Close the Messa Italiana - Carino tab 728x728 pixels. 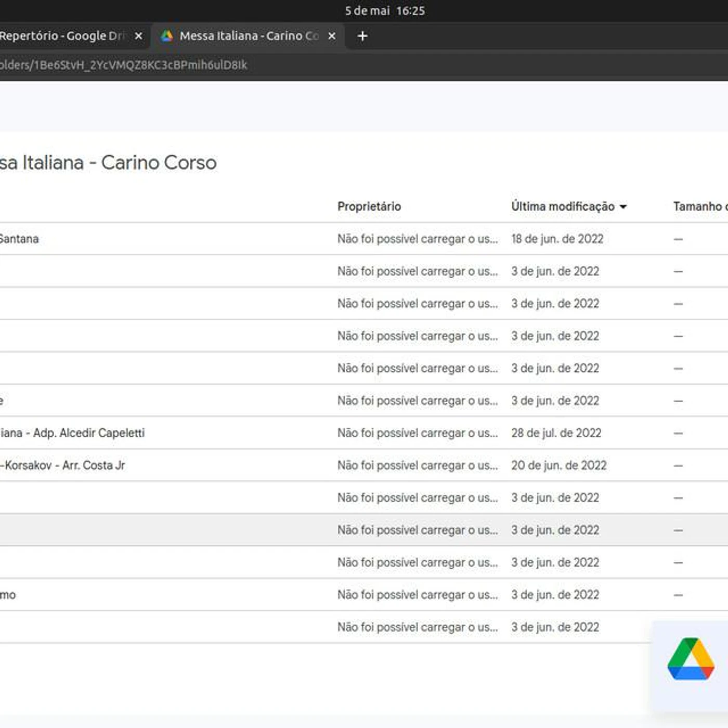pyautogui.click(x=332, y=36)
